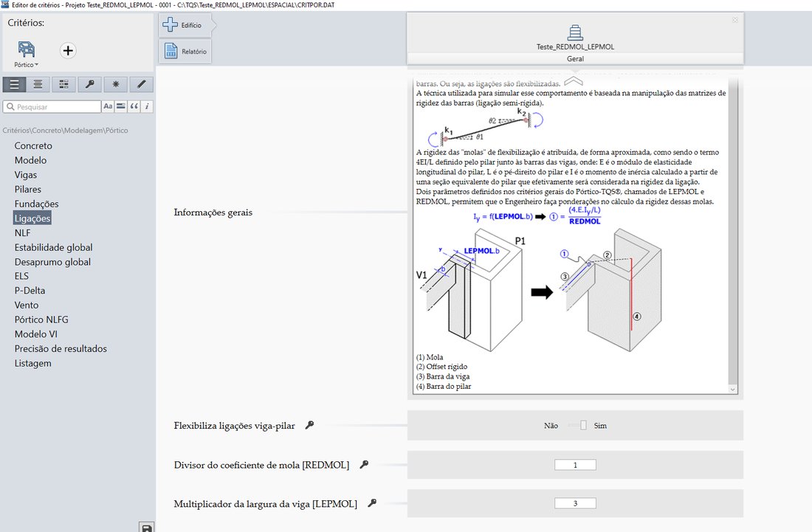
Task: Click the Informações gerais label
Action: 213,213
